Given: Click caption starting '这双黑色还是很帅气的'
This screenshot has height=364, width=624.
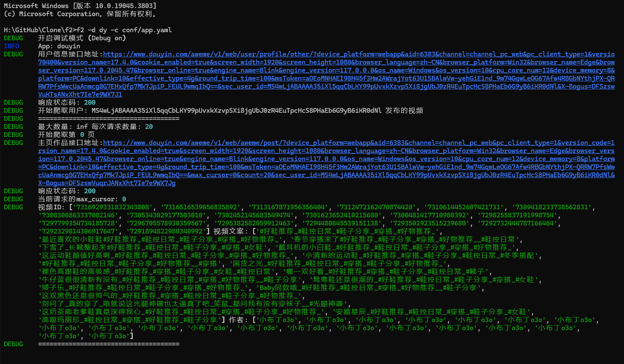Looking at the screenshot, I should [171, 296].
